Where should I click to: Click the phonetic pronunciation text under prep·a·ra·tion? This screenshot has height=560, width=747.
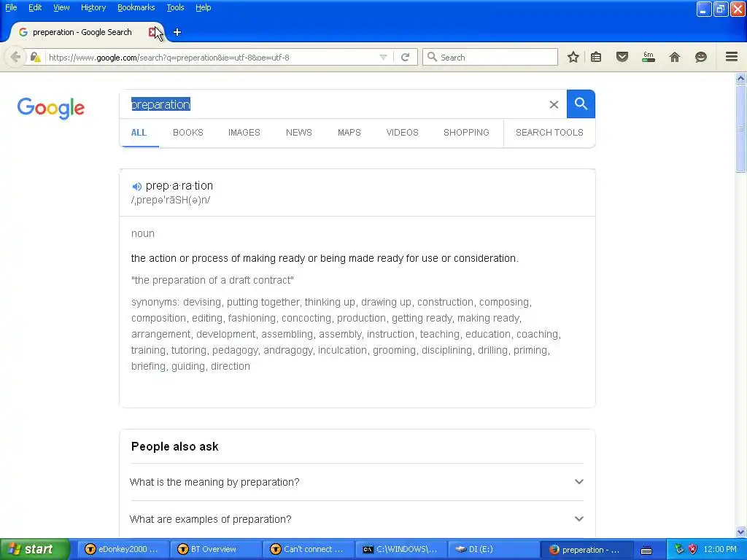pos(171,200)
